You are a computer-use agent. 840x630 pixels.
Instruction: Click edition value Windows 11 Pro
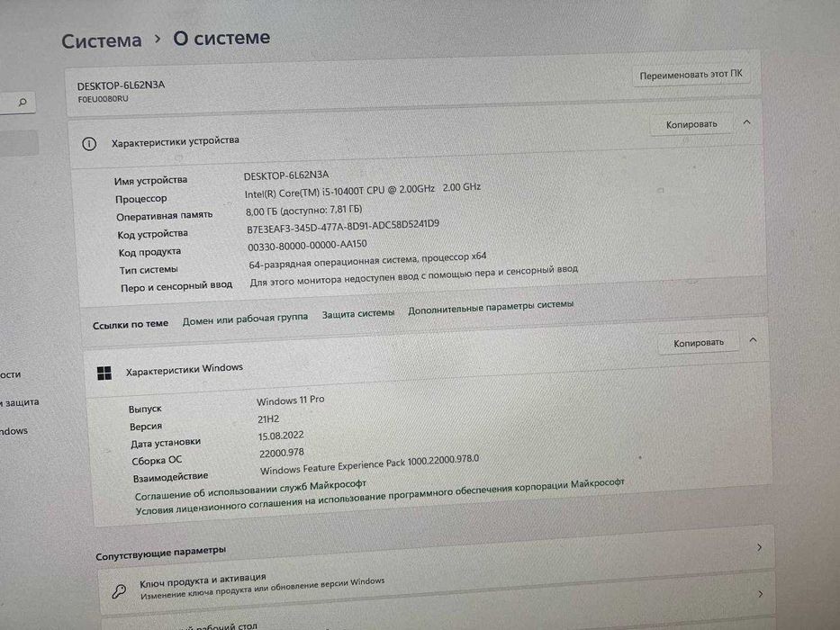[x=291, y=400]
